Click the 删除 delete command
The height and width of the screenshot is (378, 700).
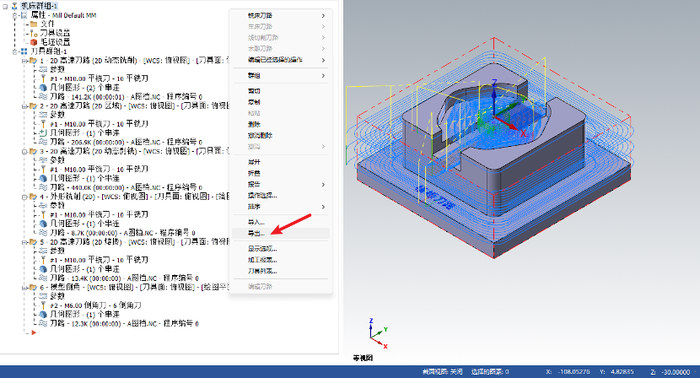click(254, 124)
